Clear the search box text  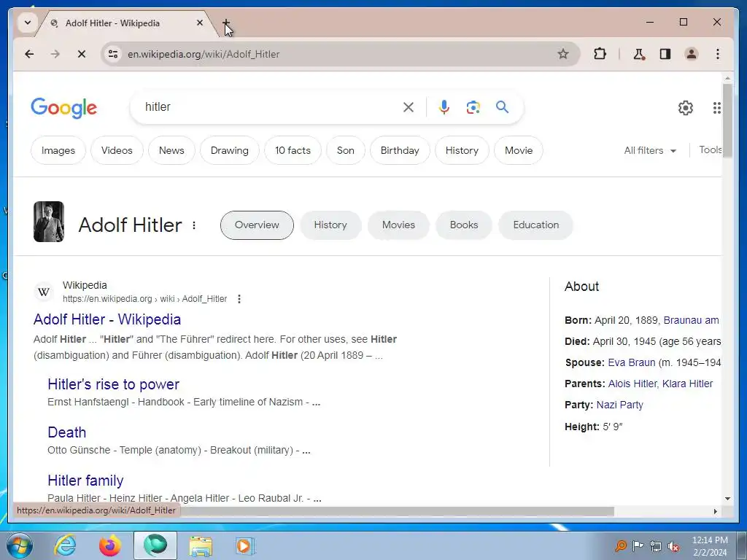(409, 107)
